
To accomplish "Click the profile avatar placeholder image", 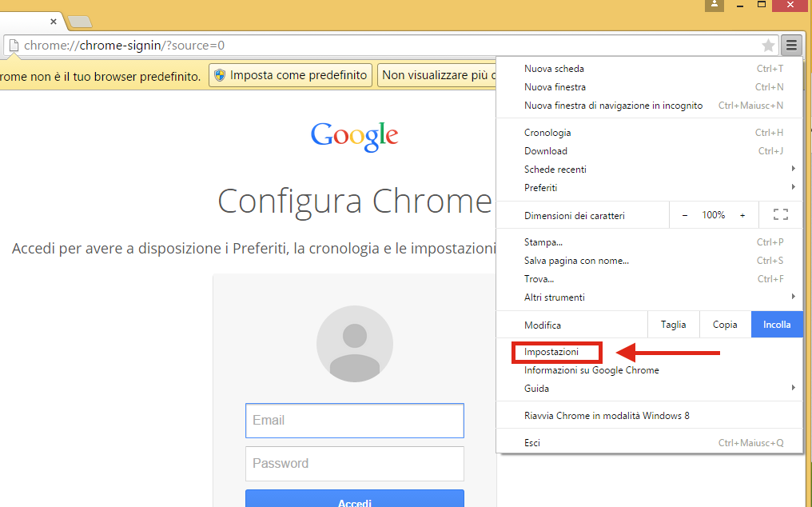I will point(355,344).
